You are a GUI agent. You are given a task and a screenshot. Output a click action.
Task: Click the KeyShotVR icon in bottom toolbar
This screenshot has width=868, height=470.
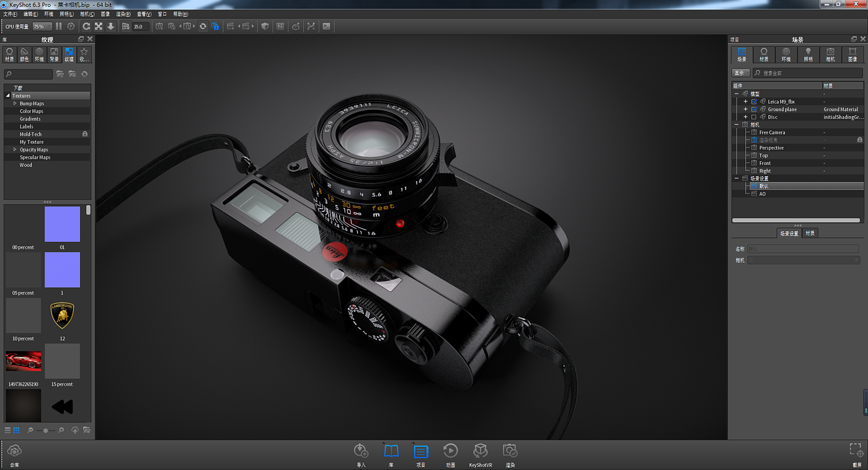tap(480, 451)
